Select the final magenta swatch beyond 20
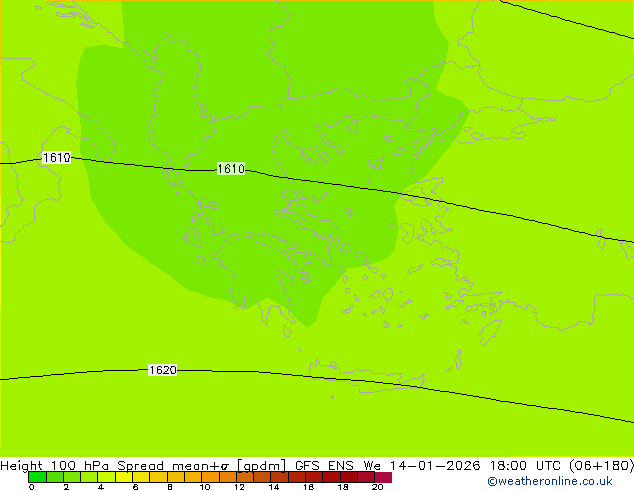Image resolution: width=634 pixels, height=490 pixels. (383, 477)
